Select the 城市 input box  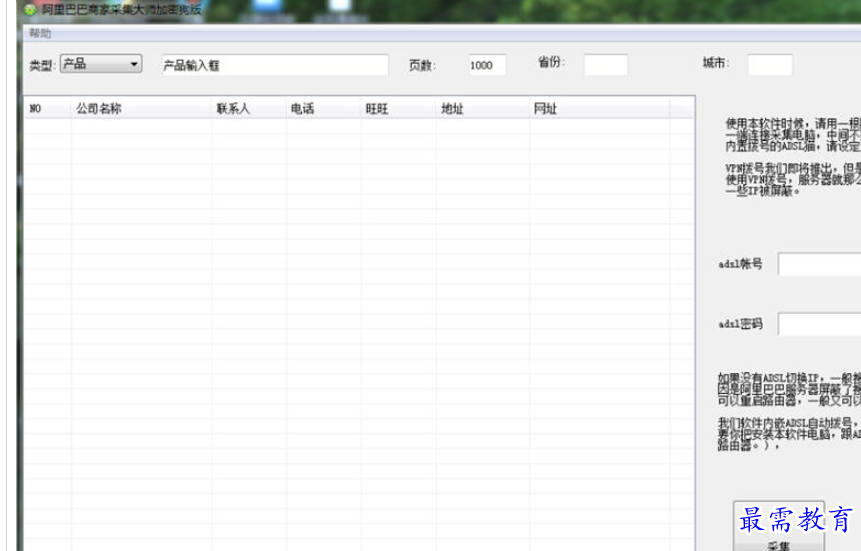pyautogui.click(x=769, y=65)
